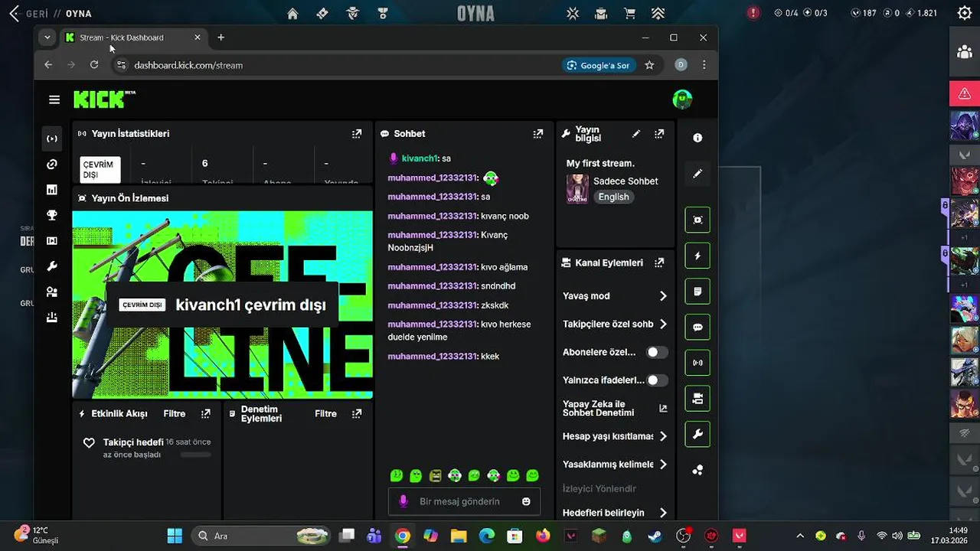Image resolution: width=980 pixels, height=551 pixels.
Task: Open the wrench settings icon in left sidebar
Action: click(x=52, y=266)
